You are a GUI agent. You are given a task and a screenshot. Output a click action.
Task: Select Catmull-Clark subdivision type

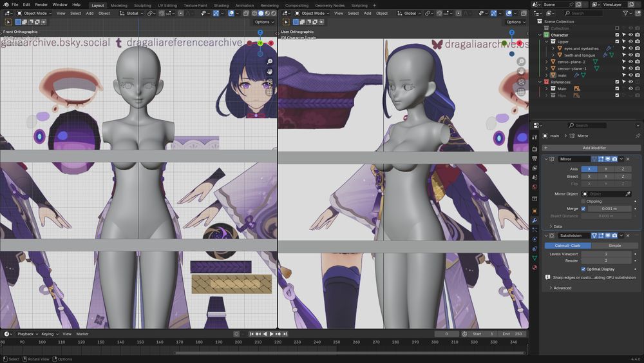coord(567,246)
